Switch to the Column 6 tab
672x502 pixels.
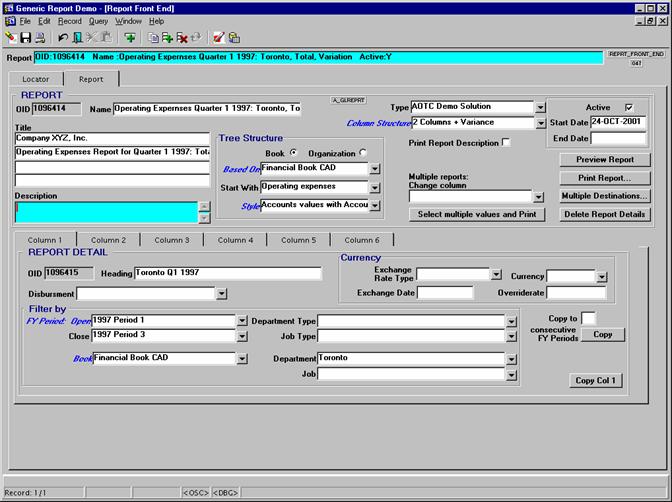pos(362,240)
